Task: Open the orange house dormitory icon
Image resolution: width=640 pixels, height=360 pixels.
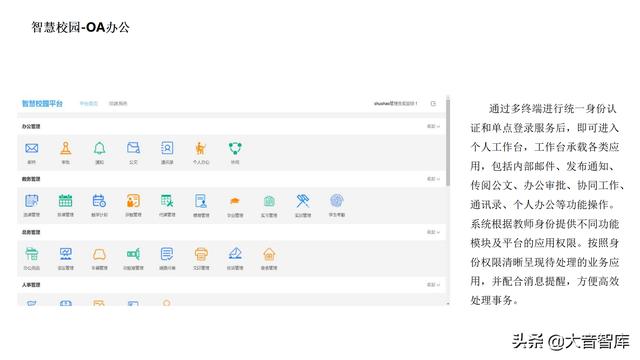Action: [269, 254]
